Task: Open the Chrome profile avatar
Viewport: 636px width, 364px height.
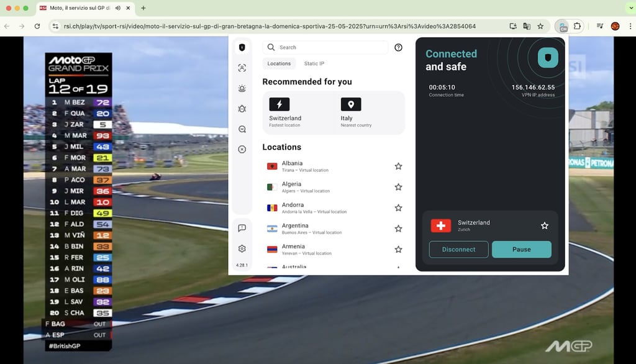Action: coord(616,26)
